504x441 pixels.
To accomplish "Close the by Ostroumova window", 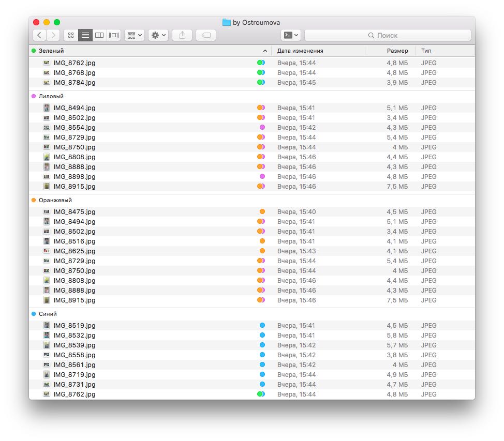I will pos(36,22).
